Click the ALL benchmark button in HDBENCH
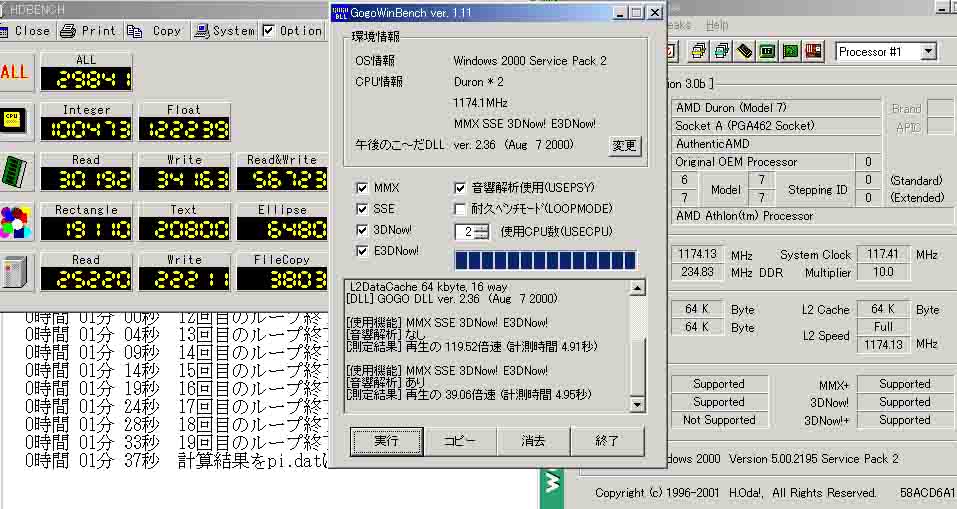The image size is (957, 509). click(x=16, y=72)
